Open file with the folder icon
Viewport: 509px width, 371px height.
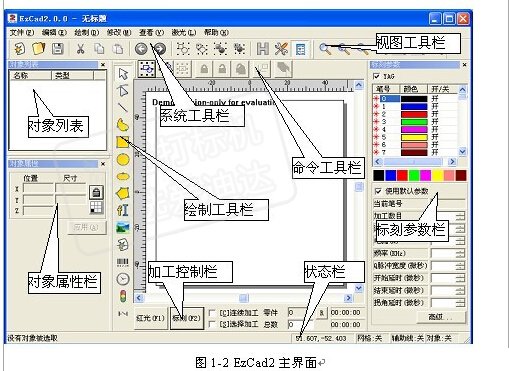coord(39,49)
